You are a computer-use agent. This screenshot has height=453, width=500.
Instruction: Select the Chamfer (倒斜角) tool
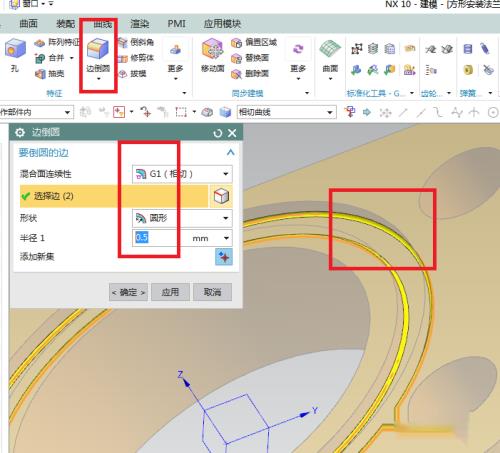pos(137,42)
